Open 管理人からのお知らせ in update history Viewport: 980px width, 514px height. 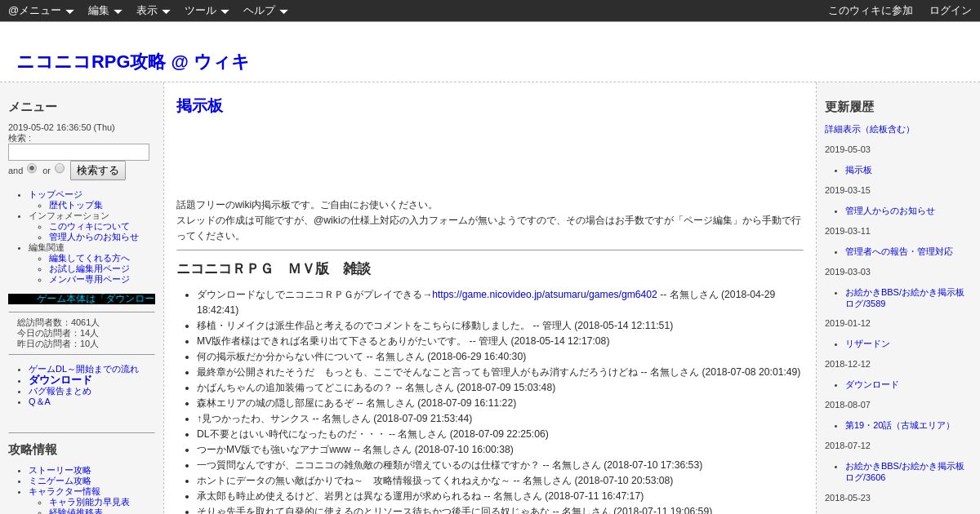click(890, 210)
